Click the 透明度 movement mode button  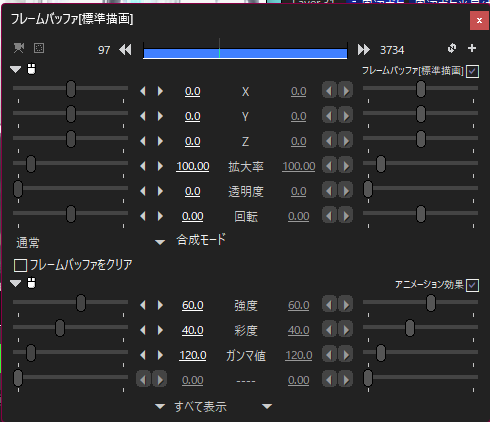pos(246,191)
